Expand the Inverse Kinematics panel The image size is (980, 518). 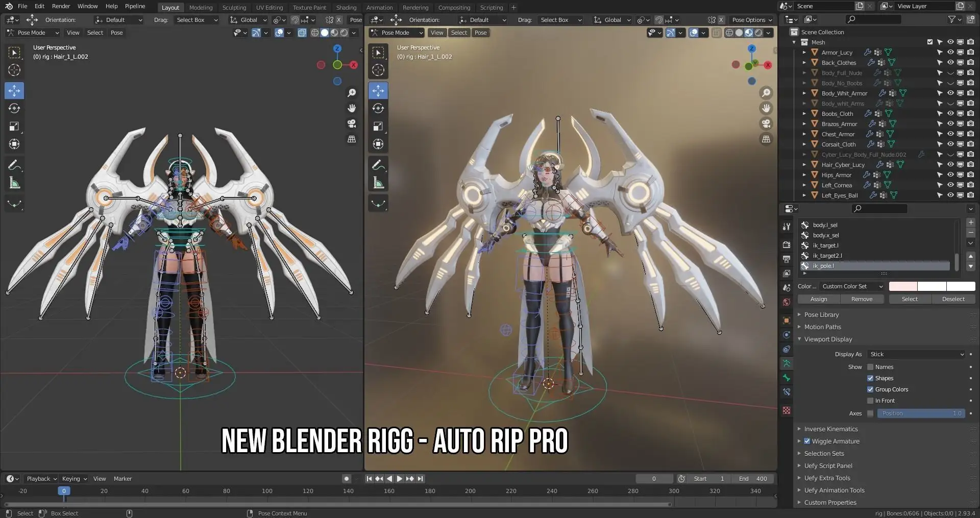click(x=830, y=429)
